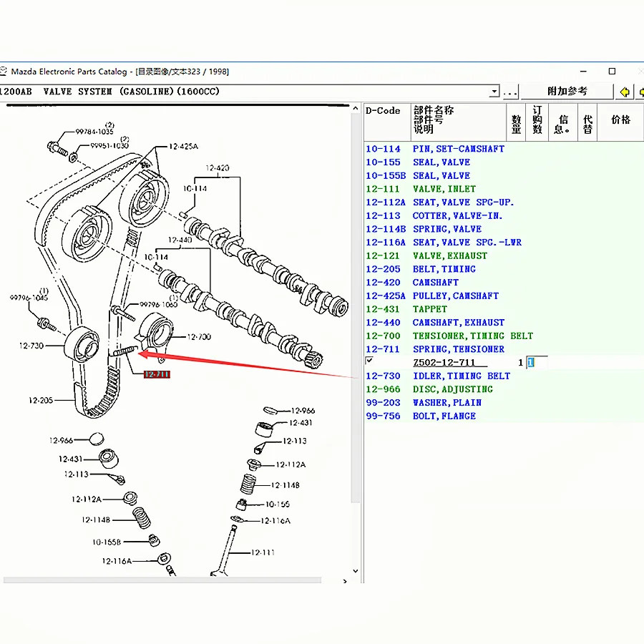This screenshot has width=644, height=644.
Task: Expand the 12-700 TENSIONER,TIMING BELT entry
Action: pos(472,336)
